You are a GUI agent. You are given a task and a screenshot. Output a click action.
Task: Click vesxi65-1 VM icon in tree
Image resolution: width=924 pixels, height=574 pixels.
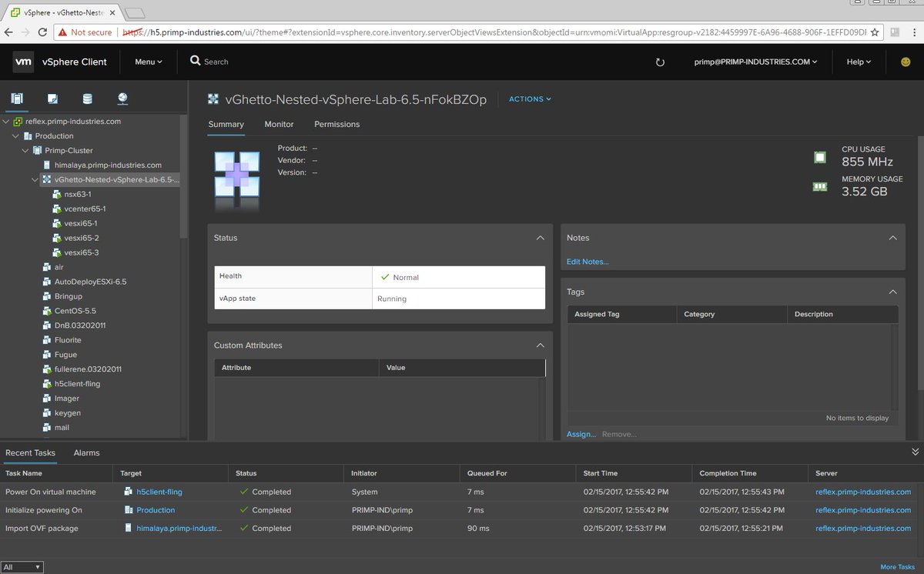click(x=57, y=223)
